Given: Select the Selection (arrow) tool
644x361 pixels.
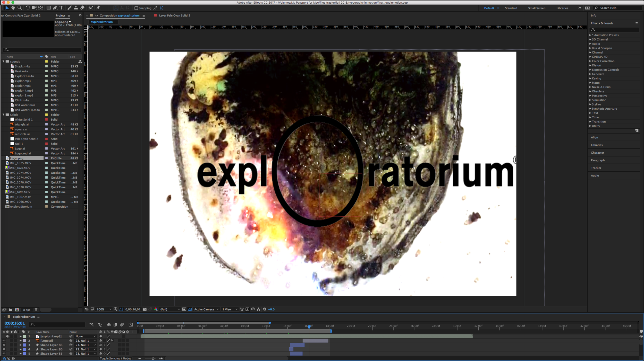Looking at the screenshot, I should [7, 8].
